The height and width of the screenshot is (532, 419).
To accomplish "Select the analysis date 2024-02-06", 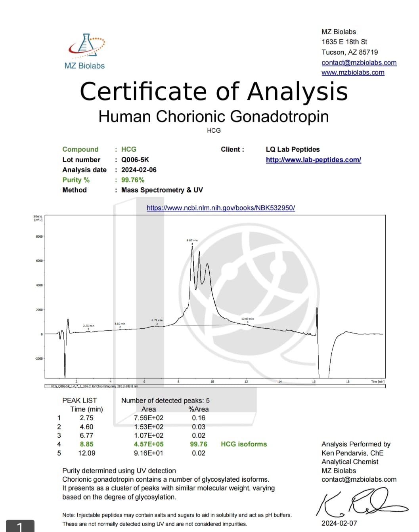I will click(x=139, y=170).
